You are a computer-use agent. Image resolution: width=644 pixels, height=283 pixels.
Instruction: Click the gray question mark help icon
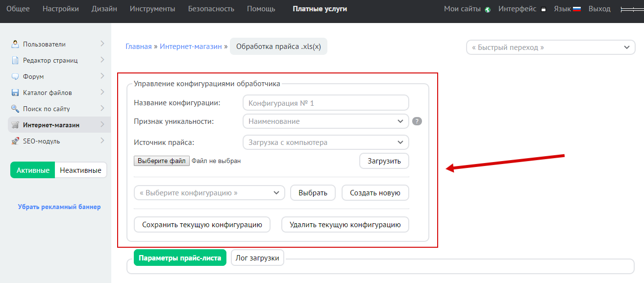click(417, 121)
